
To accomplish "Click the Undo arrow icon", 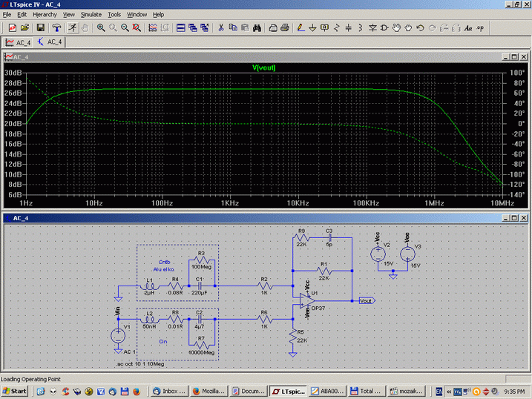I will point(421,27).
